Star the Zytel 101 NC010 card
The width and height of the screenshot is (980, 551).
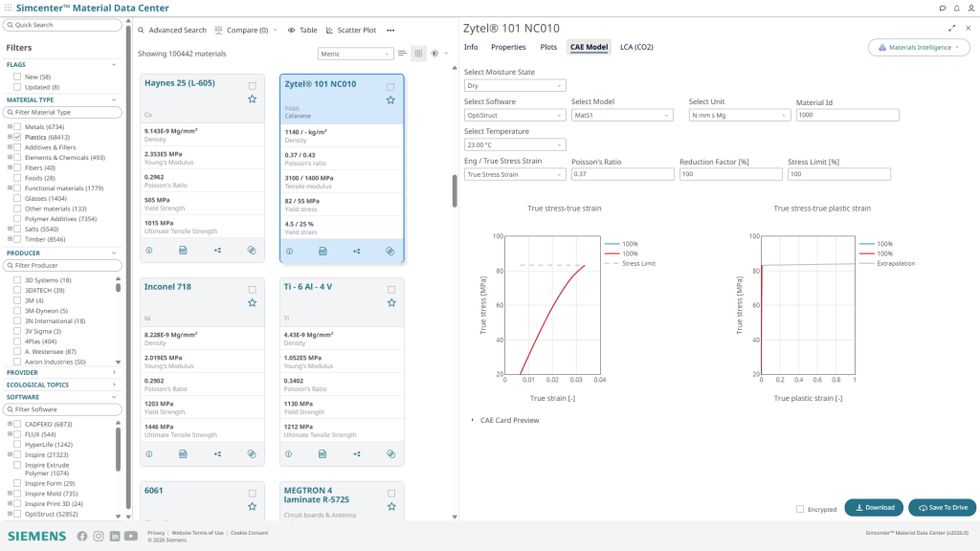point(390,99)
